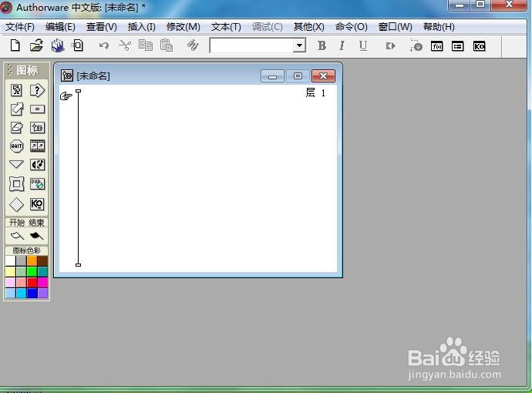The height and width of the screenshot is (393, 532).
Task: Choose the magenta icon color swatch
Action: click(x=42, y=282)
